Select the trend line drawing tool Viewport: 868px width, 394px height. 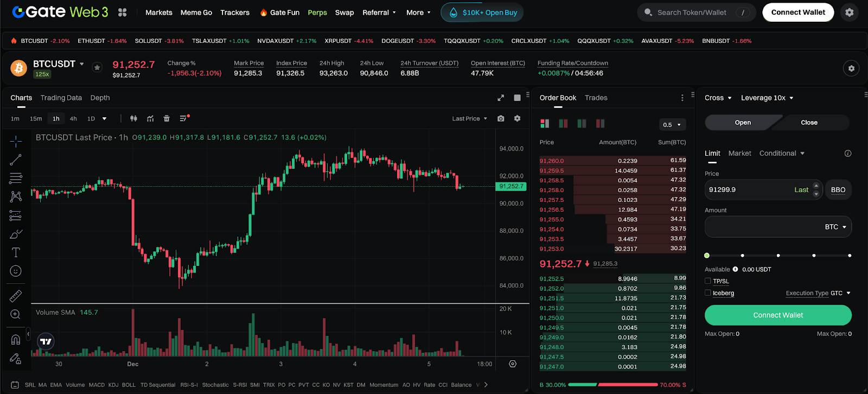coord(16,160)
